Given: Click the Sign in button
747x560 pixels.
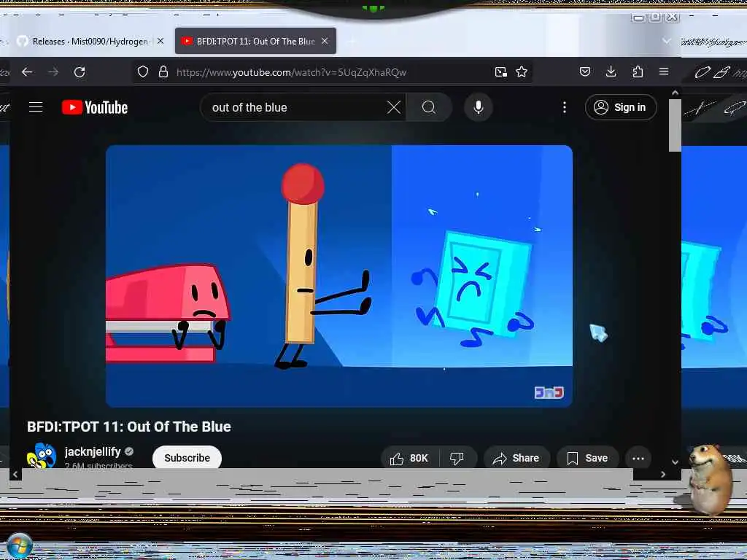Looking at the screenshot, I should point(621,107).
